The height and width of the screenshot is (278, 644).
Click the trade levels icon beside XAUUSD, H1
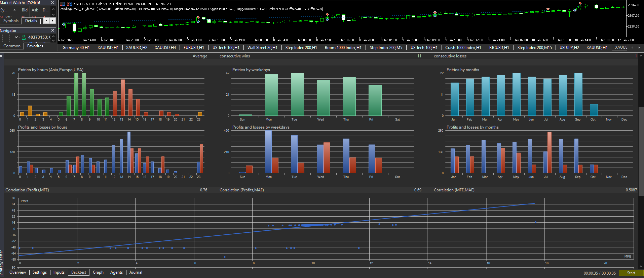[70, 4]
